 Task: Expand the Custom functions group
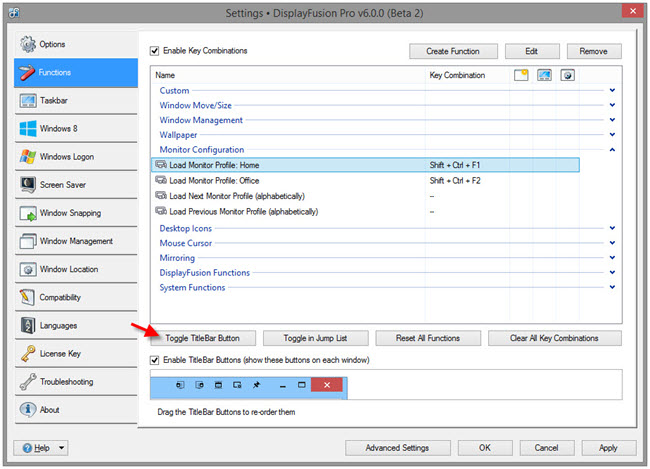(x=612, y=90)
